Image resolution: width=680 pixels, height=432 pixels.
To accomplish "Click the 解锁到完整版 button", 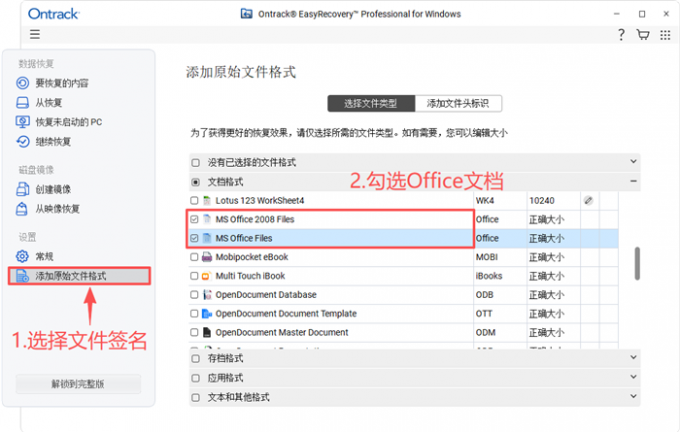I will [78, 384].
